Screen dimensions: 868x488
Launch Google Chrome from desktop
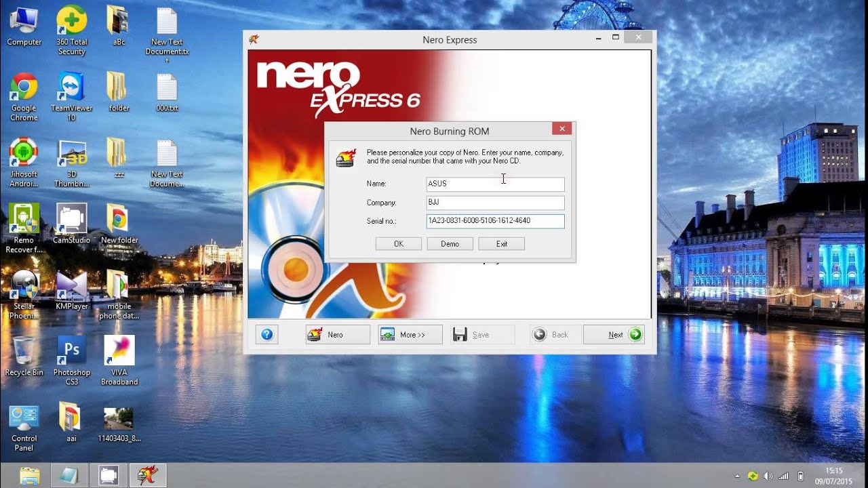[x=24, y=98]
